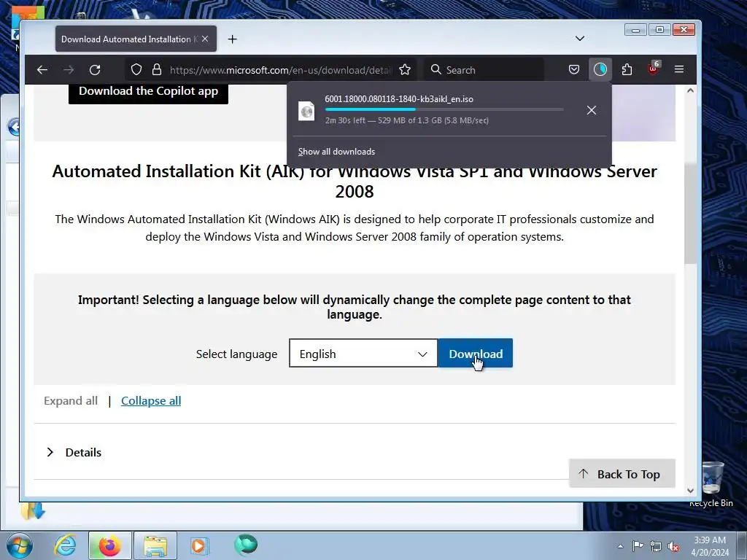Click the page scrollbar down arrow
Screen dimensions: 747x560
(x=690, y=491)
